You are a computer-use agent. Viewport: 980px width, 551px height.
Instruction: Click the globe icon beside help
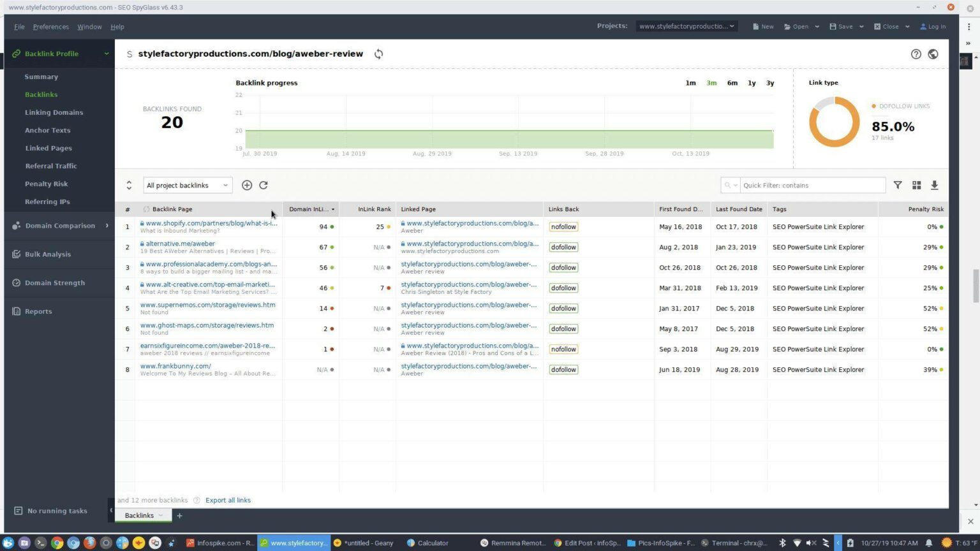coord(933,54)
